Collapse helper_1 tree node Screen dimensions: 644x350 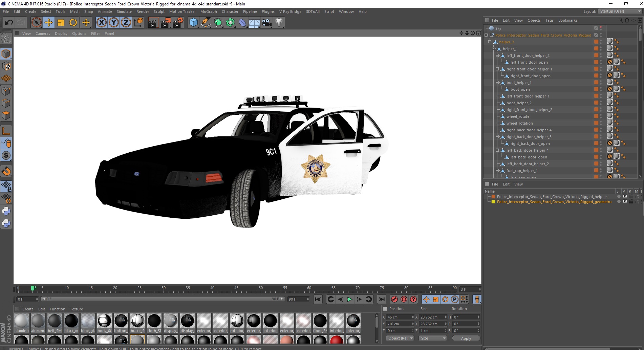coord(494,49)
